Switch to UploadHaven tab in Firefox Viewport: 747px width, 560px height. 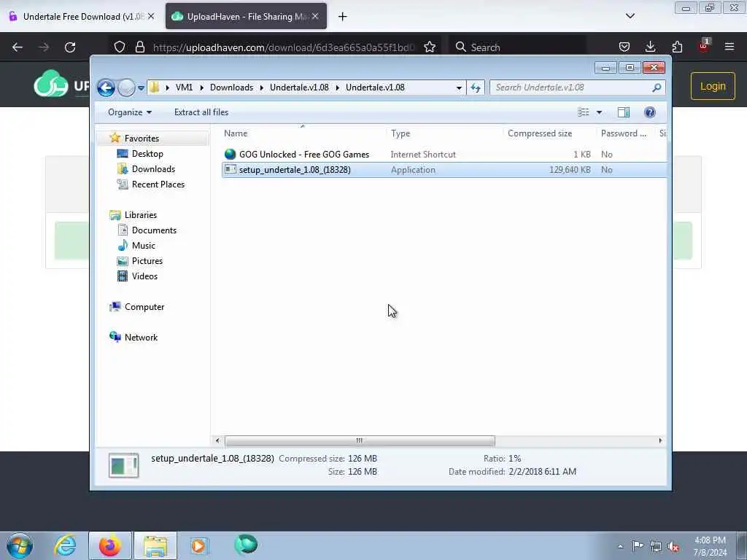[x=246, y=17]
